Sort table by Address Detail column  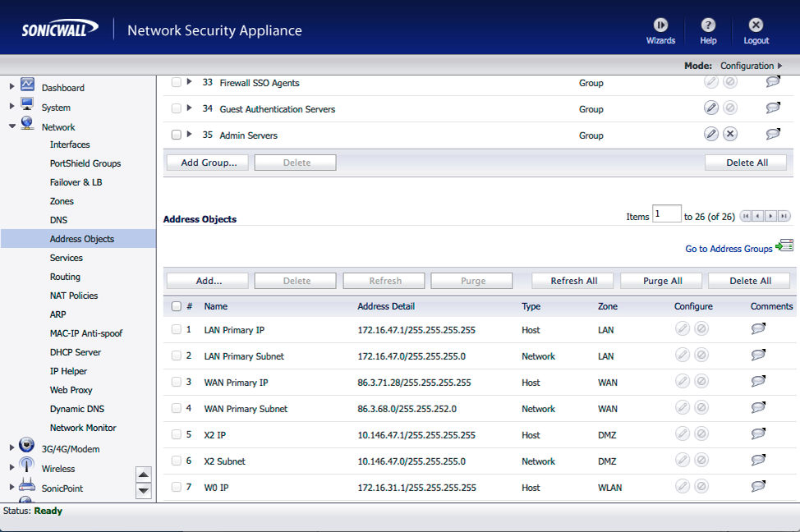point(386,306)
